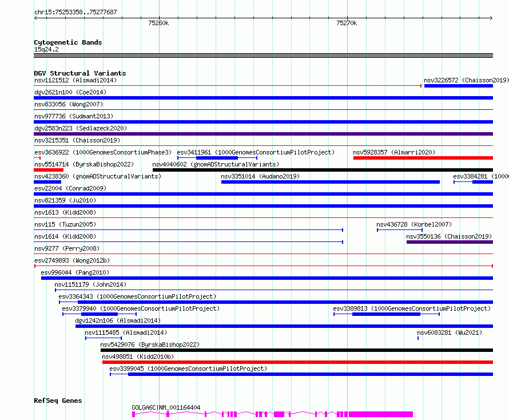Select the nsv3351014 (Audano2019) variant
Screen dimensions: 509x420
[331, 182]
